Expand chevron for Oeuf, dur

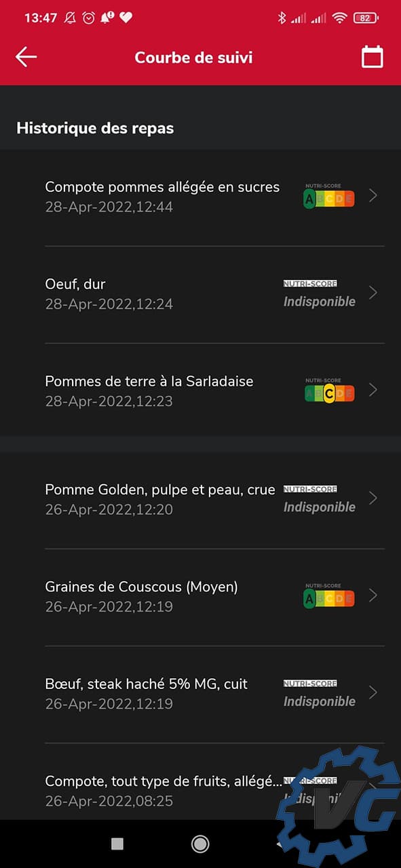(373, 293)
